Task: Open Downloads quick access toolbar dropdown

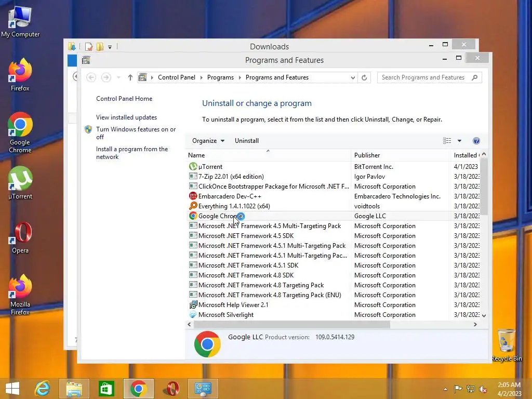Action: pos(110,47)
